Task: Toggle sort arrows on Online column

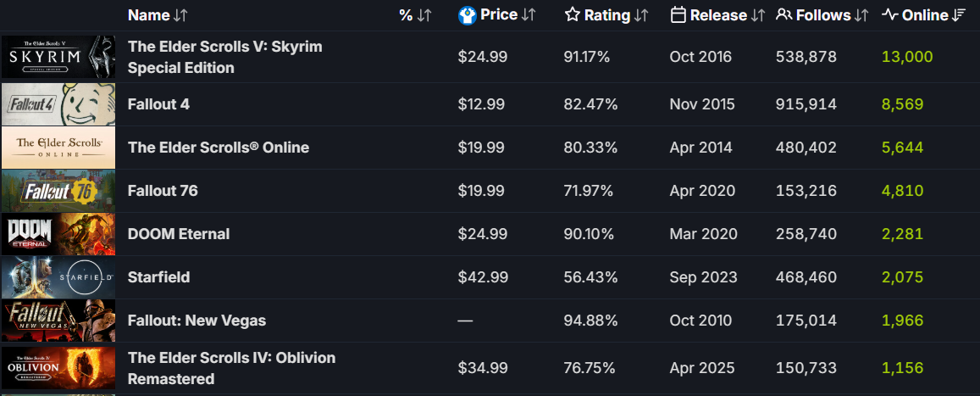Action: tap(960, 15)
